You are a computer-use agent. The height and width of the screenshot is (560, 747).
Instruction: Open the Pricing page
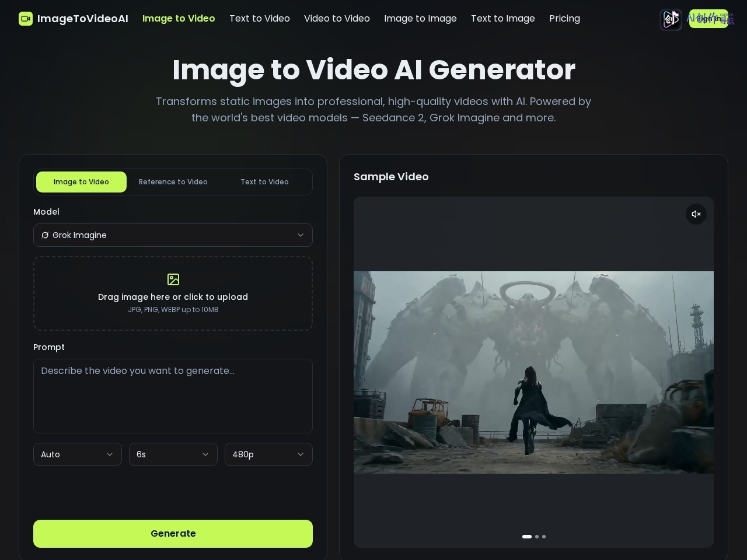pyautogui.click(x=564, y=19)
